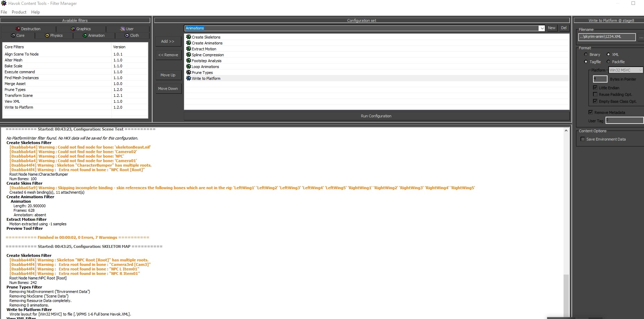Toggle the Little Endian checkbox
Image resolution: width=644 pixels, height=319 pixels.
(x=595, y=88)
